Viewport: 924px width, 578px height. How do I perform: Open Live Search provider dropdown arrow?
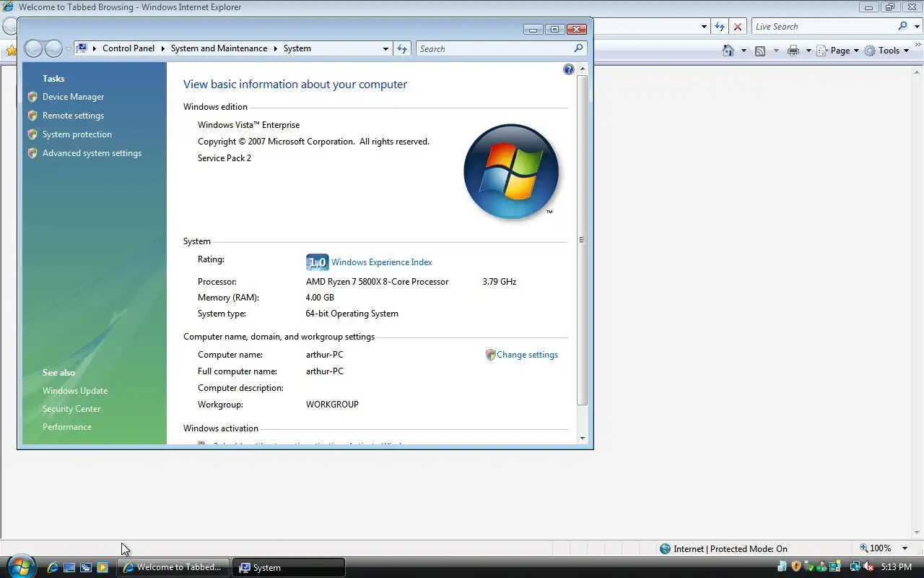(x=916, y=27)
